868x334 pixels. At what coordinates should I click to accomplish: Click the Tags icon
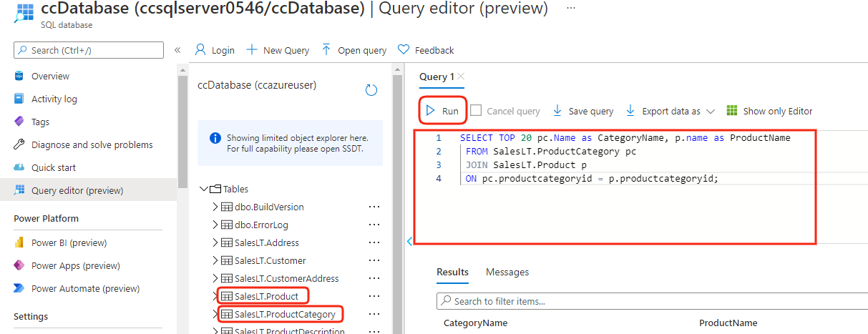click(19, 122)
